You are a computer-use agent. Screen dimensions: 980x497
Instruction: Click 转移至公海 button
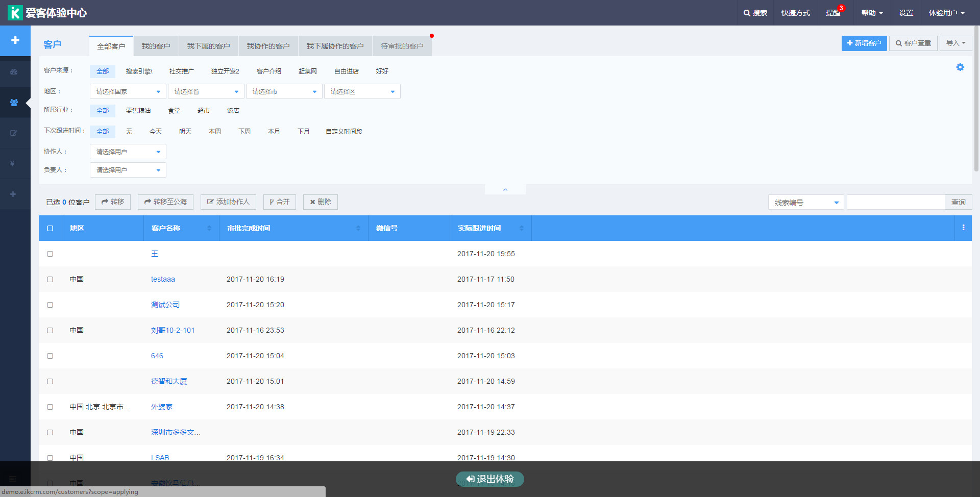tap(165, 202)
